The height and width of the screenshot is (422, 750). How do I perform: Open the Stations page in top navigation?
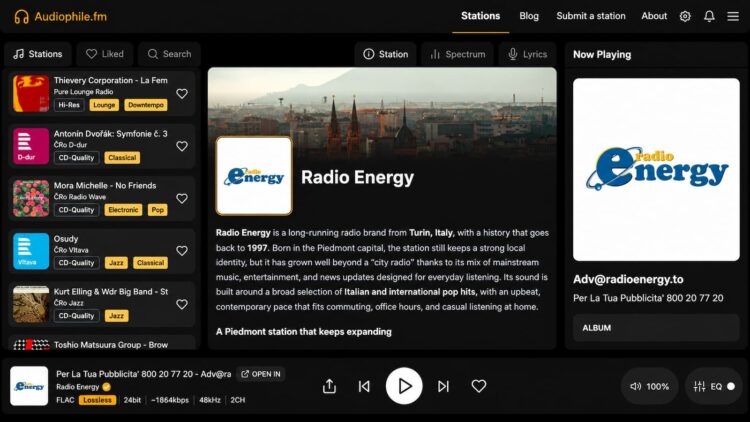tap(480, 16)
